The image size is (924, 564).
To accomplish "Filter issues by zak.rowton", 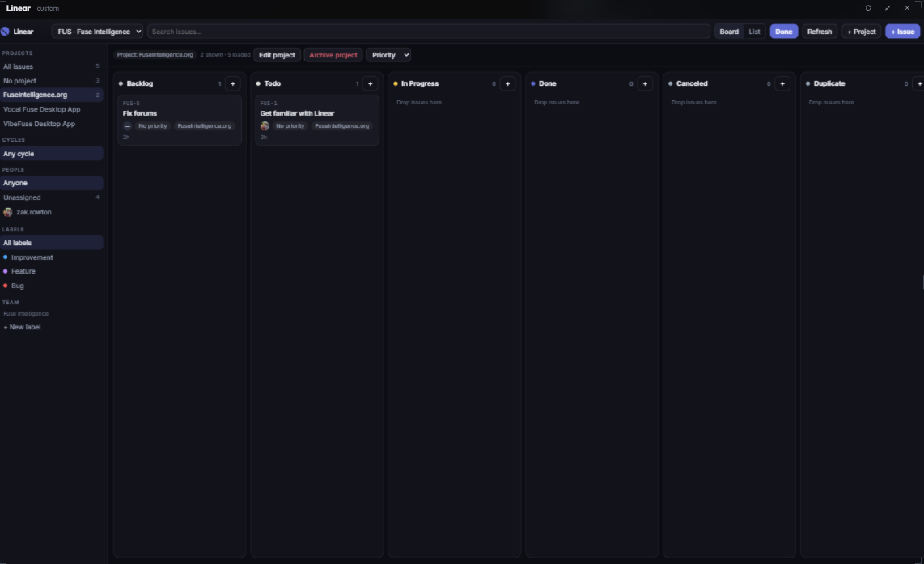I will [x=51, y=212].
